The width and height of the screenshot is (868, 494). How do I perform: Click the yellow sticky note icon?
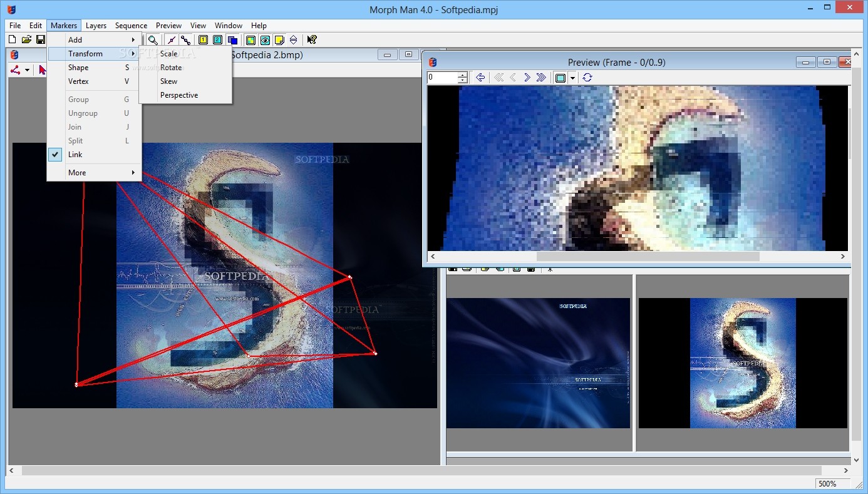point(279,40)
